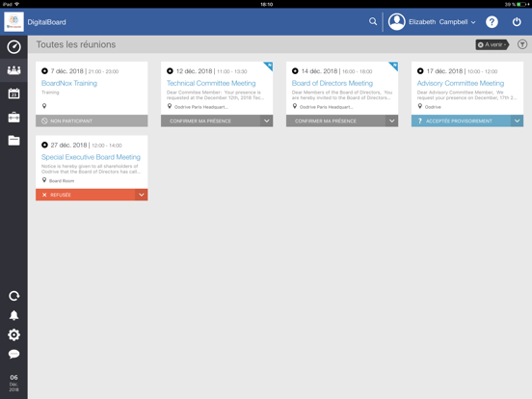Click the power logout icon
This screenshot has width=532, height=399.
(517, 22)
